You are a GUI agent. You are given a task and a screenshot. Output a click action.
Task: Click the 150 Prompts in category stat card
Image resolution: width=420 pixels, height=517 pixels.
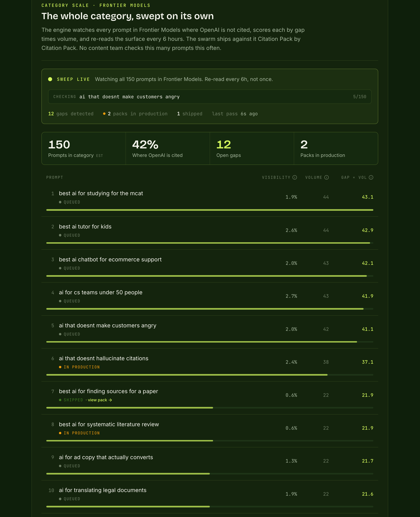[x=84, y=148]
